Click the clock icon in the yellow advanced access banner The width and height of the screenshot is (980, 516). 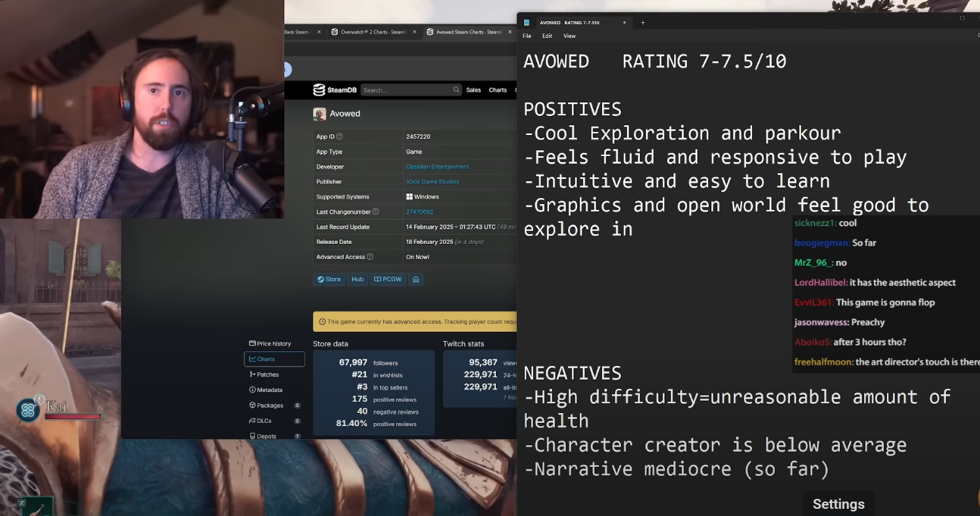click(322, 322)
